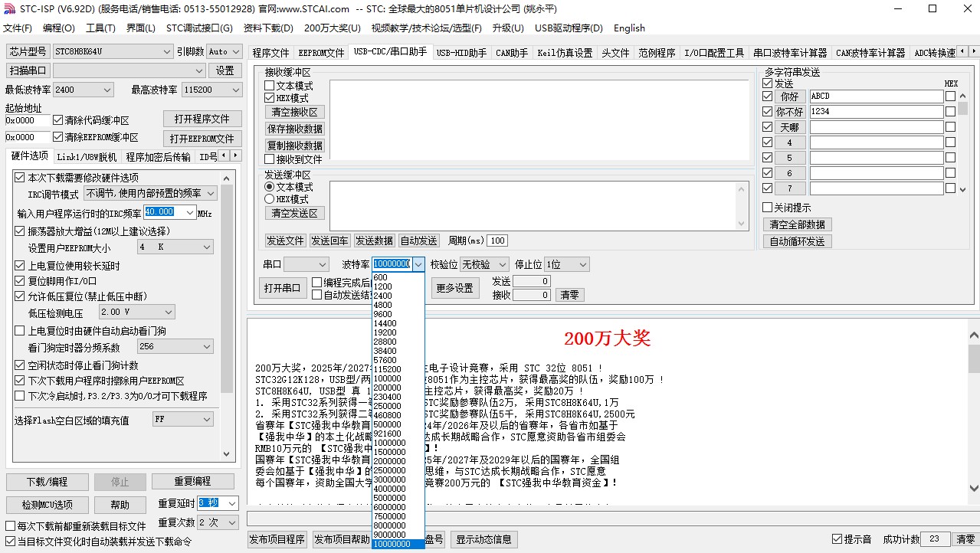Select HEX模式 radio in send buffer
The image size is (980, 553).
269,199
